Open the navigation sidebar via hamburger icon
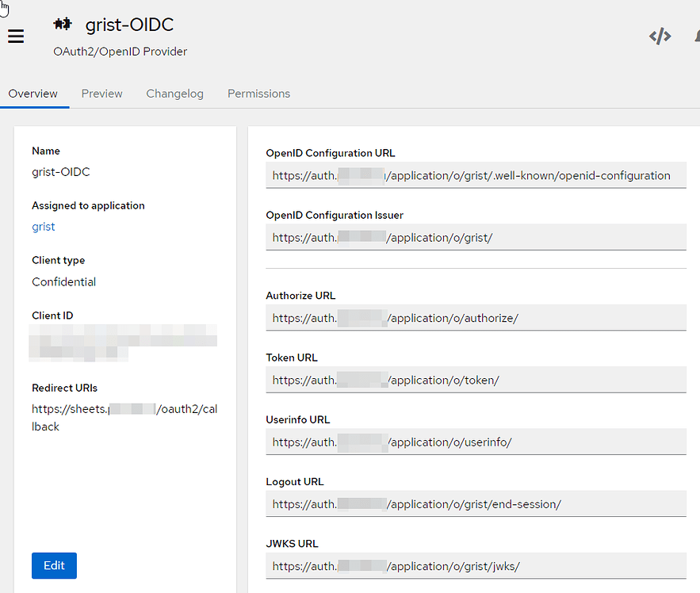Screen dimensions: 700x593 pos(15,36)
